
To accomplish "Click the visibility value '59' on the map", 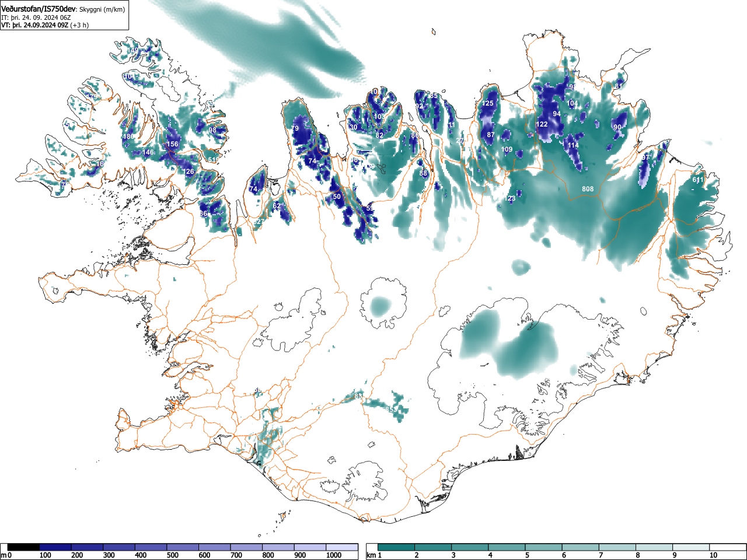I will [370, 209].
